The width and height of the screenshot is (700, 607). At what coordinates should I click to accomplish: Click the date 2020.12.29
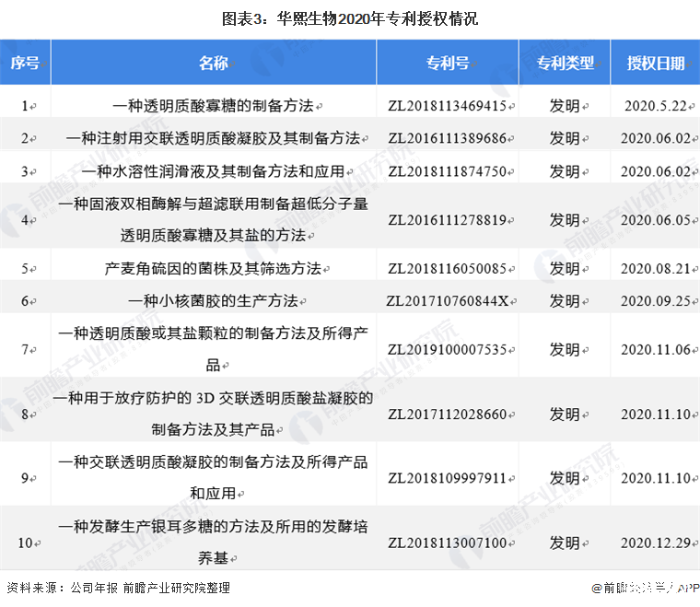[656, 543]
